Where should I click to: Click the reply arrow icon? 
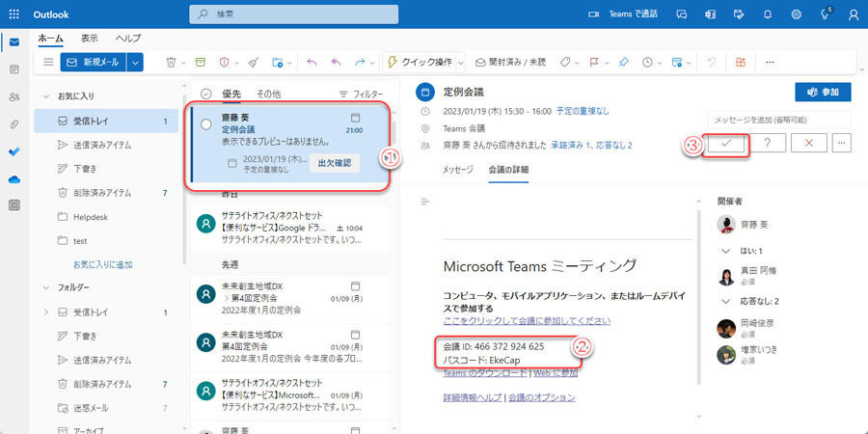[x=312, y=63]
